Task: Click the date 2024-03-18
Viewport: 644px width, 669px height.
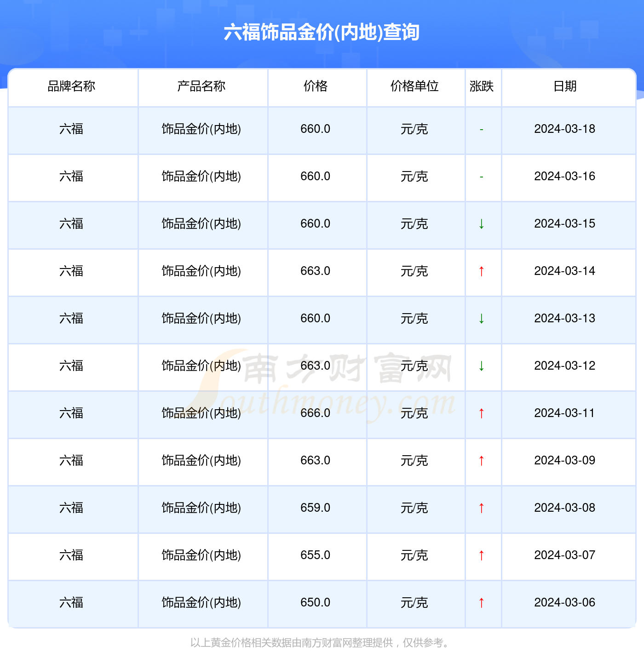Action: [x=565, y=129]
